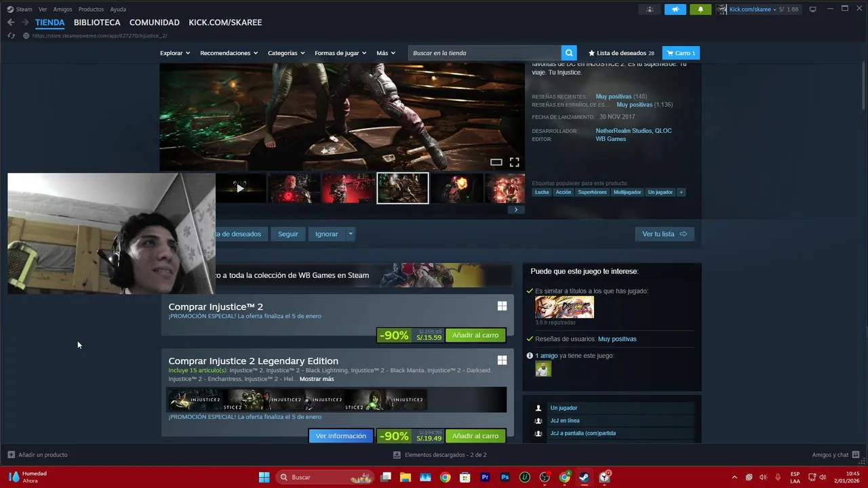Screen dimensions: 868x488
Task: Click Ver información for Legendary Edition
Action: (x=340, y=436)
